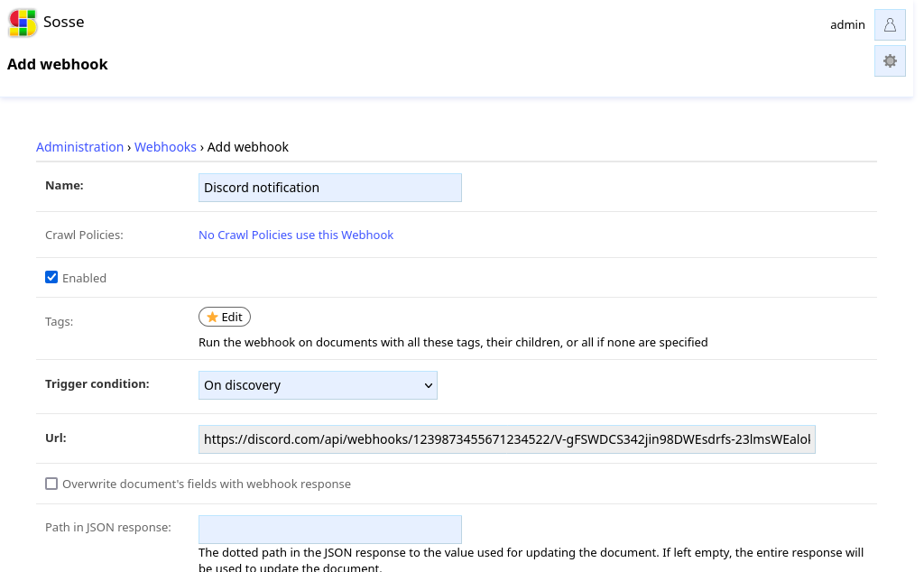Image resolution: width=924 pixels, height=572 pixels.
Task: Click the 'Url:' label
Action: pyautogui.click(x=55, y=438)
